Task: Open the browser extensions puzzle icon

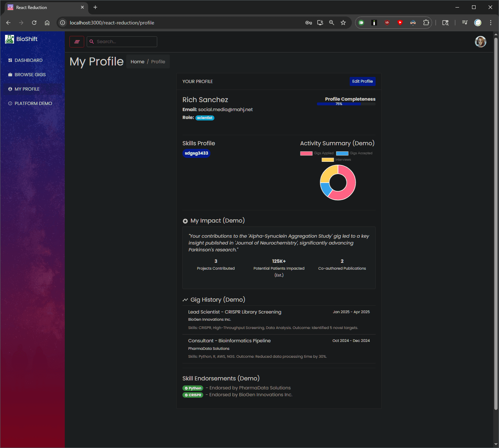Action: 426,23
